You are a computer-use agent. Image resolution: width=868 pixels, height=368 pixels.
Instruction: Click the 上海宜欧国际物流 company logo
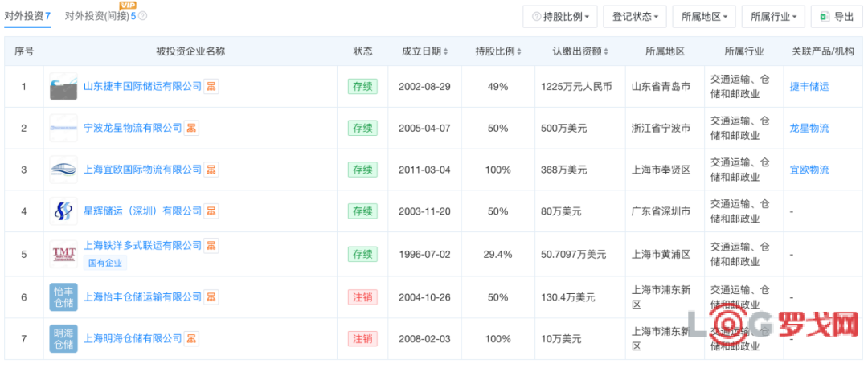63,170
